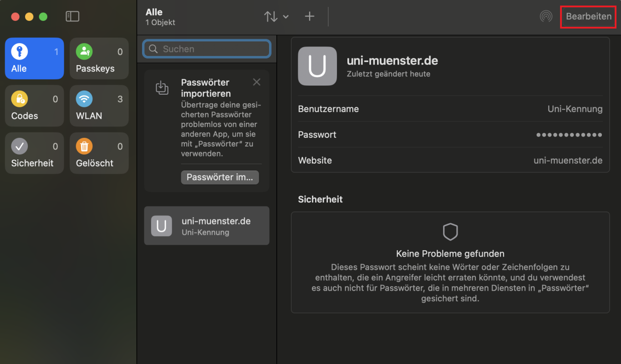
Task: Select uni-muenster.de entry in list
Action: point(207,226)
